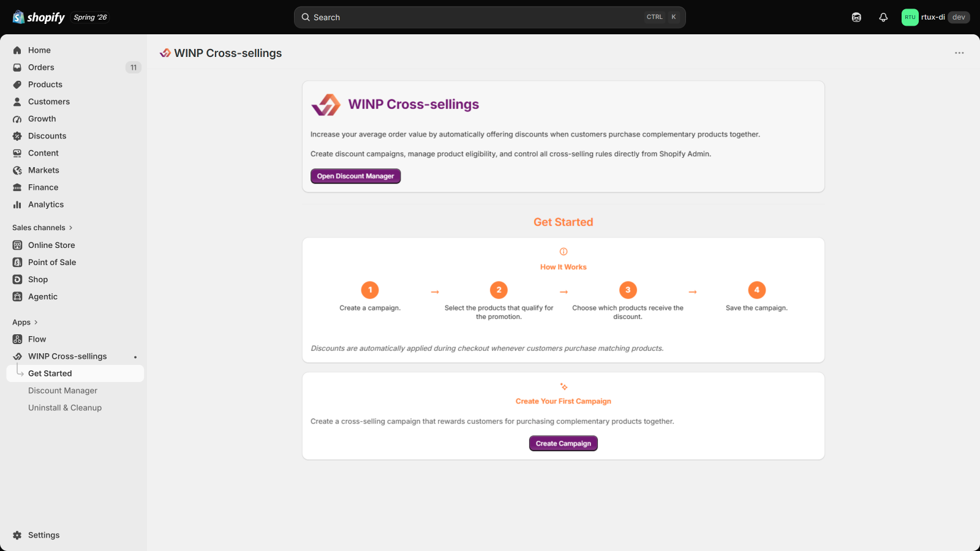Click the Markets globe icon
Screen dimensions: 980x551
click(17, 170)
